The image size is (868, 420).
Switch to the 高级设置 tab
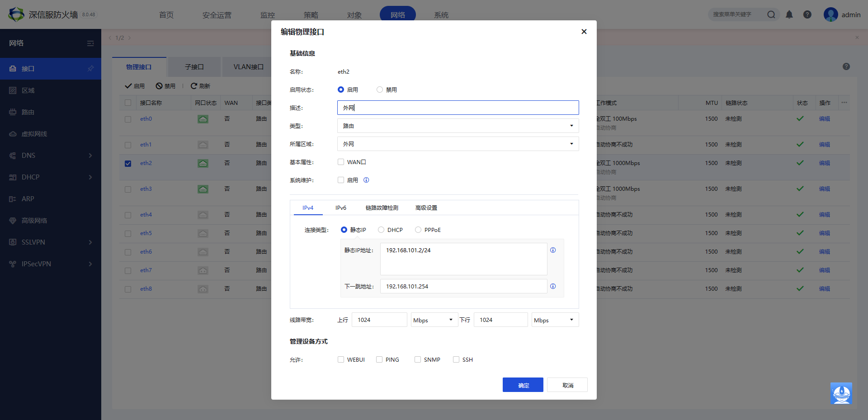[426, 208]
